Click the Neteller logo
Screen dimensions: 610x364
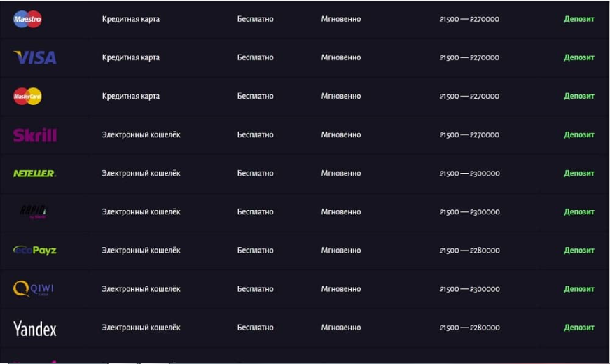point(34,173)
